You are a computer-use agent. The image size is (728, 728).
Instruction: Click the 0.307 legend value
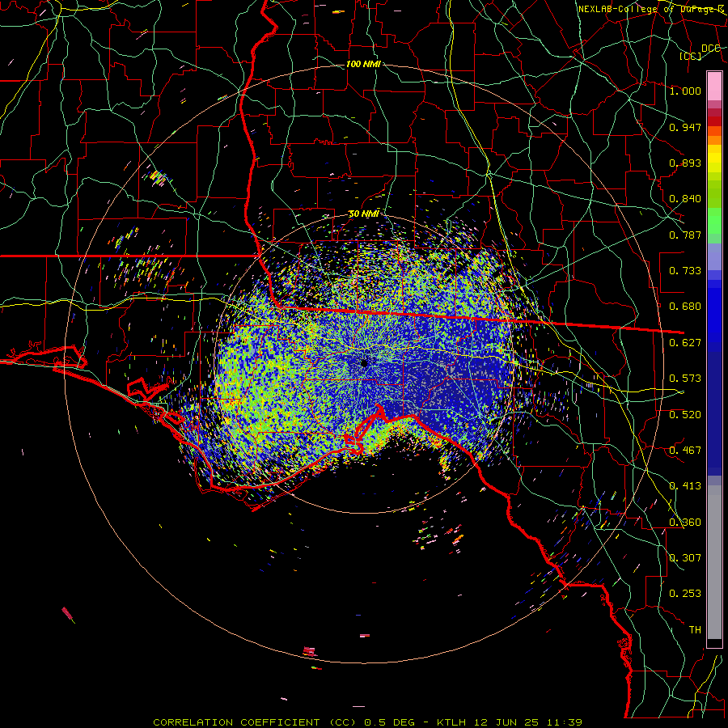pos(685,558)
